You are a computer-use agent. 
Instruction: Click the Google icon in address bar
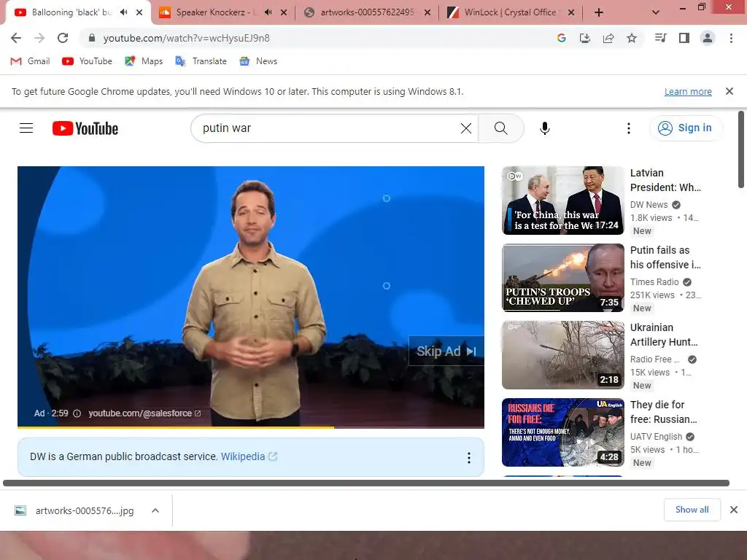[562, 38]
